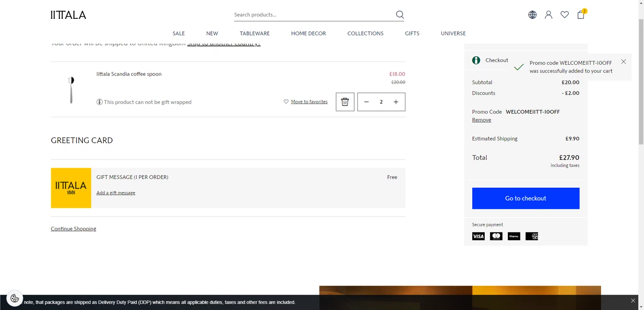Click the search magnifier icon

tap(400, 15)
